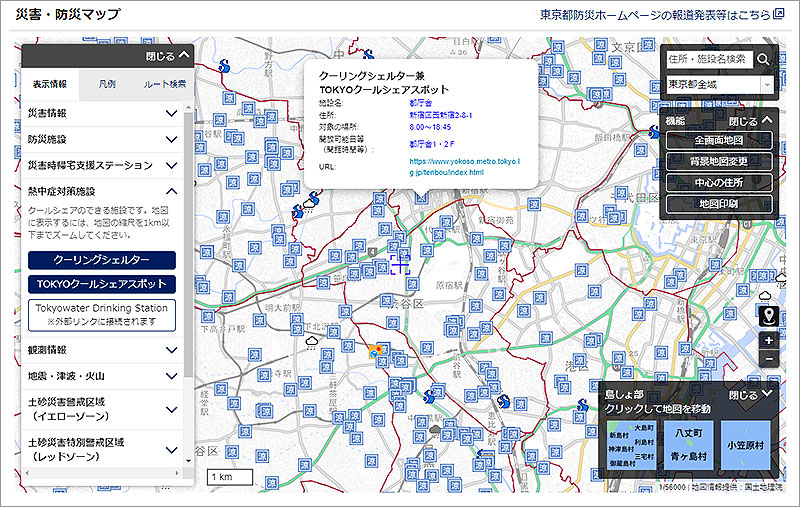Toggle 背景地図変更 background map
Image resolution: width=800 pixels, height=507 pixels.
(718, 161)
